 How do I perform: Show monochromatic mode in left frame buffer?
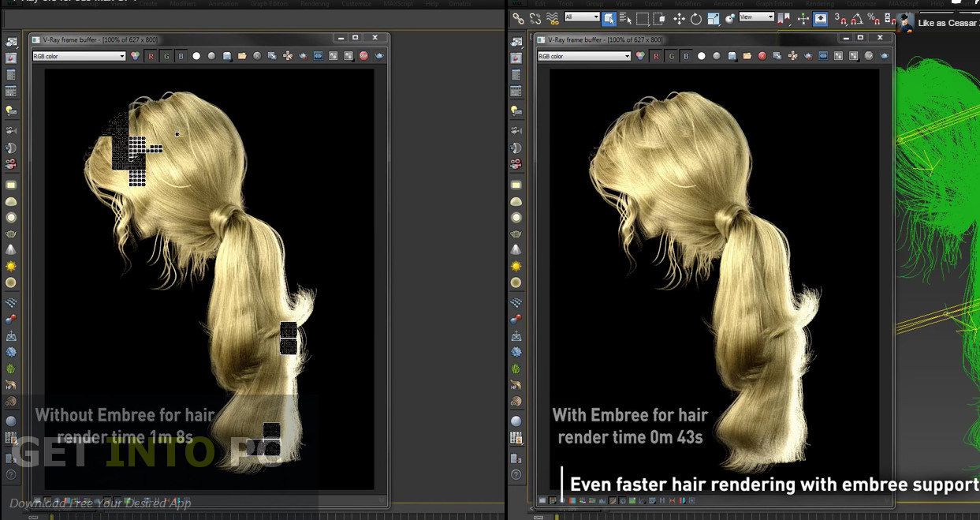[211, 56]
